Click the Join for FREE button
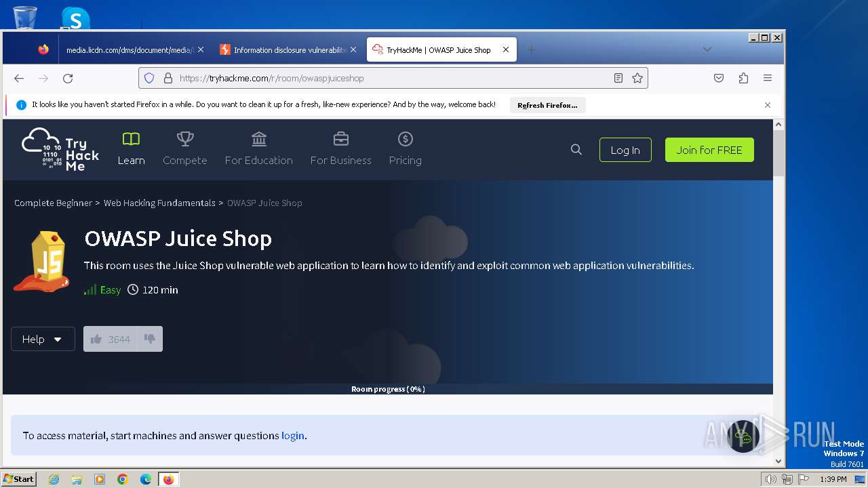The height and width of the screenshot is (488, 868). (709, 150)
